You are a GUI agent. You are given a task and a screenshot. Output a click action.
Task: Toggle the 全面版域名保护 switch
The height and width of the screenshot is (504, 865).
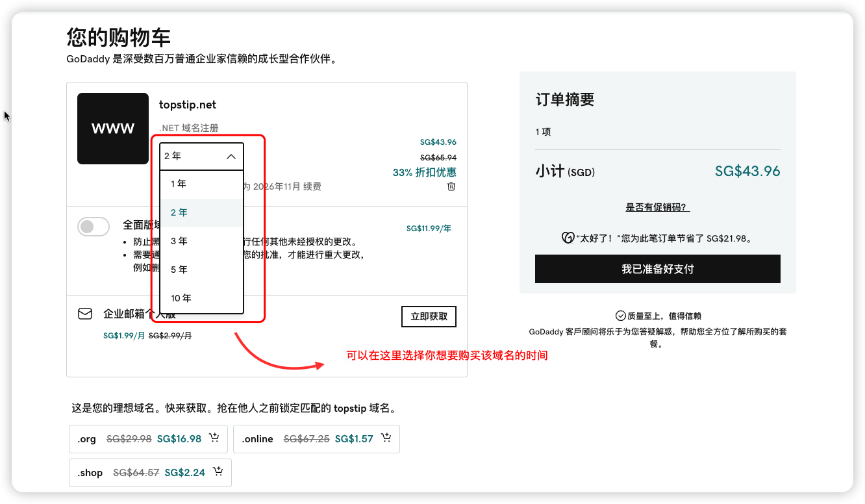pos(94,227)
